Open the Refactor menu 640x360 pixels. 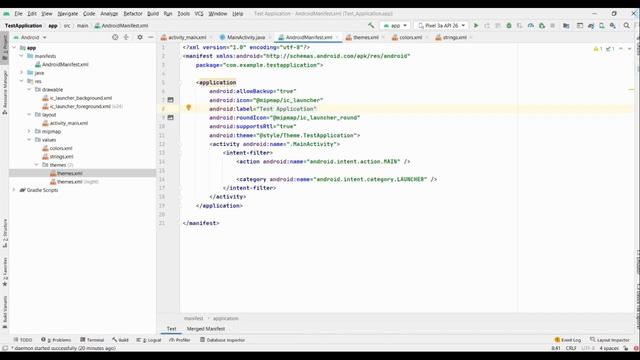click(x=133, y=13)
